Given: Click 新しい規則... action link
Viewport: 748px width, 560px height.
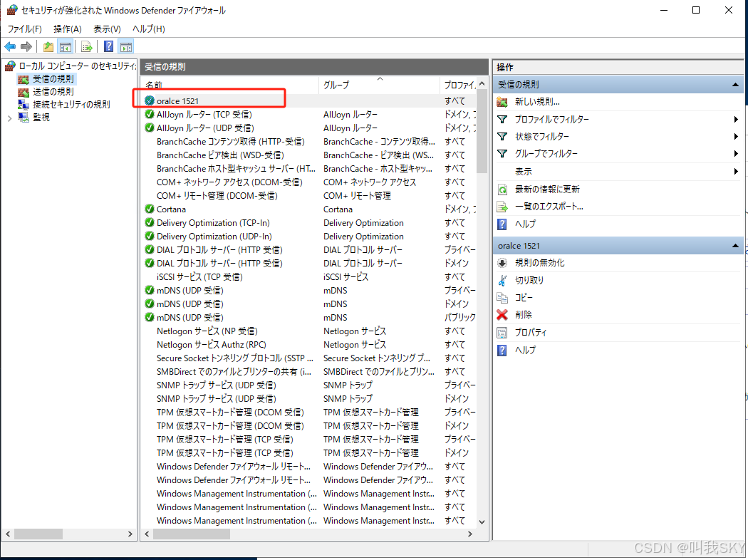Looking at the screenshot, I should (x=537, y=102).
